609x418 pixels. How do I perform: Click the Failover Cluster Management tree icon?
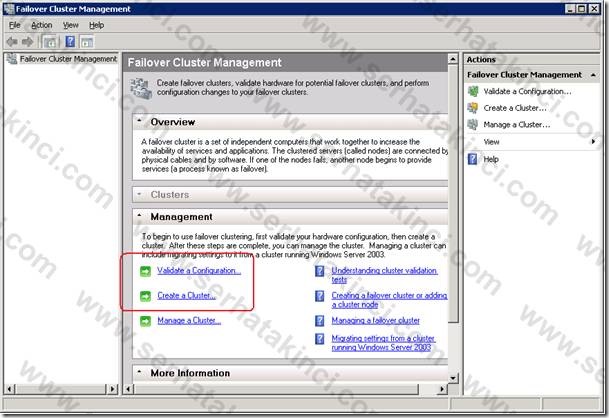[12, 59]
